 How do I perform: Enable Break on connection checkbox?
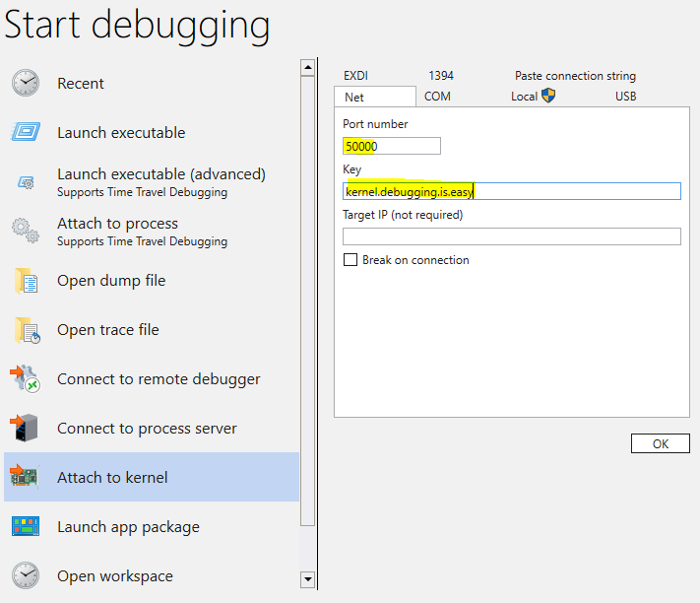[x=350, y=260]
